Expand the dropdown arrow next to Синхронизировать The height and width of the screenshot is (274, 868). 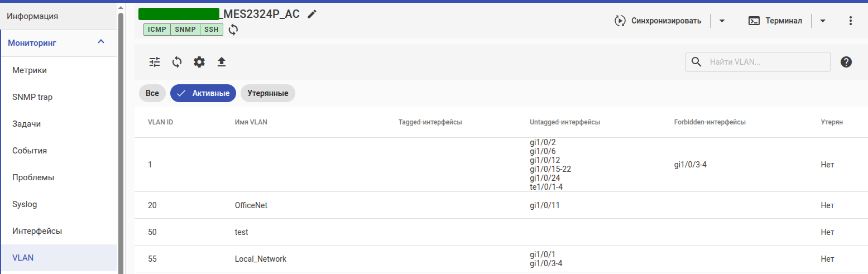tap(722, 21)
